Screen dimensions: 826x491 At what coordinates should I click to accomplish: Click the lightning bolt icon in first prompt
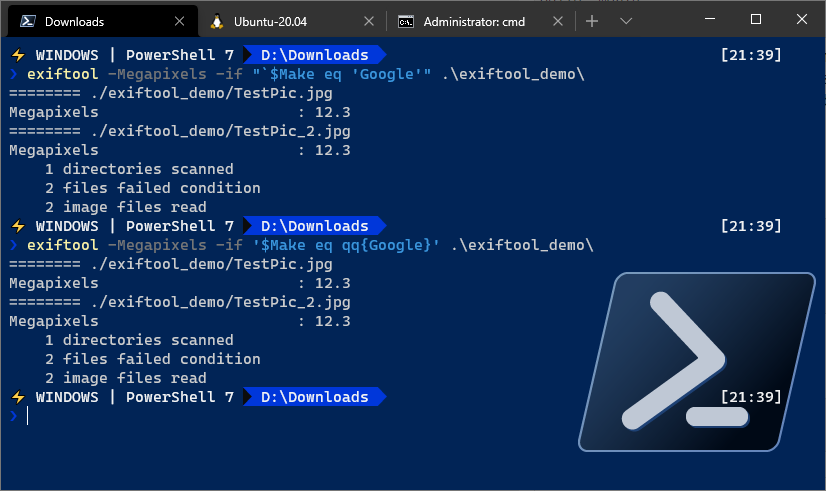18,55
